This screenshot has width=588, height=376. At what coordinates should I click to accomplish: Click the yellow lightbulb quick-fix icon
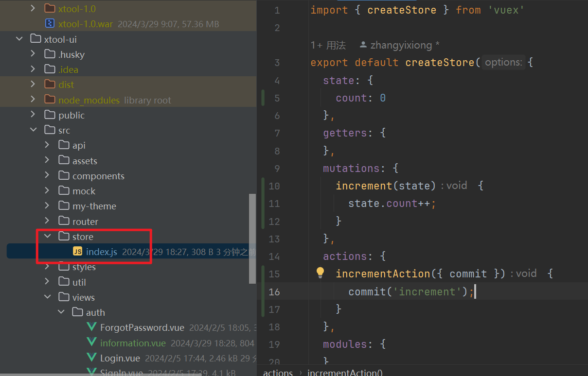coord(320,273)
